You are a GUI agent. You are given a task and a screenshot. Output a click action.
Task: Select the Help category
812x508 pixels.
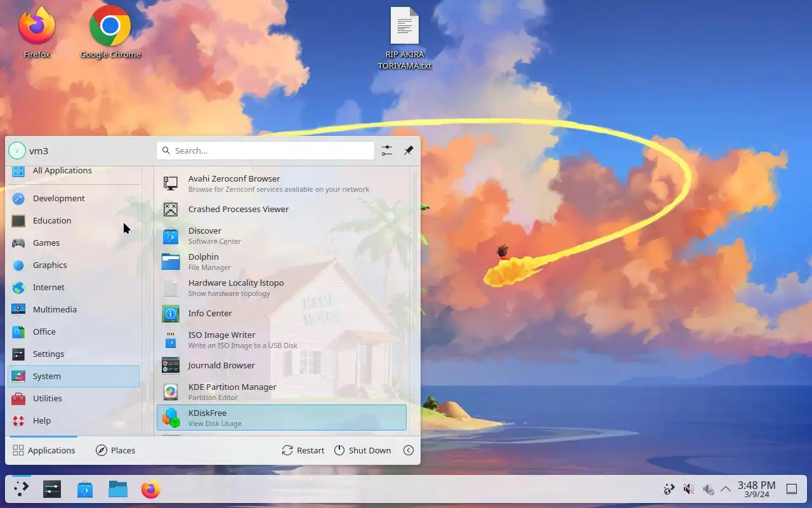pos(74,420)
